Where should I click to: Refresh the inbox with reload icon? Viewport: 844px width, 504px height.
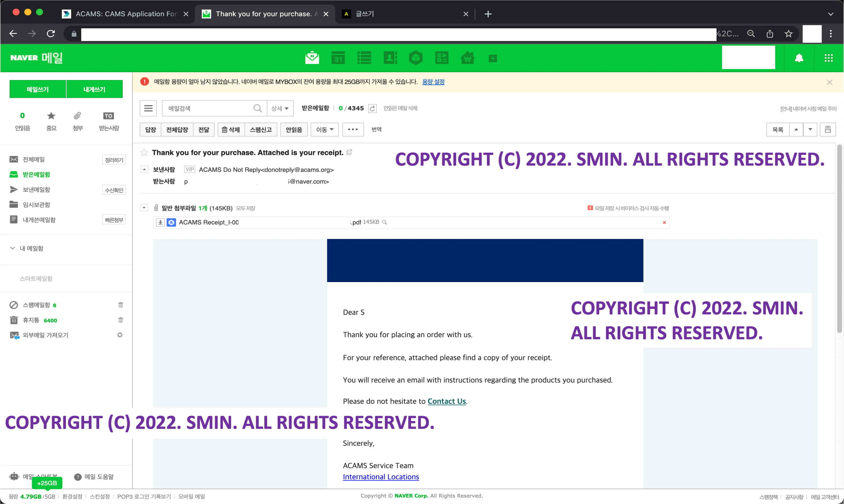[x=372, y=108]
